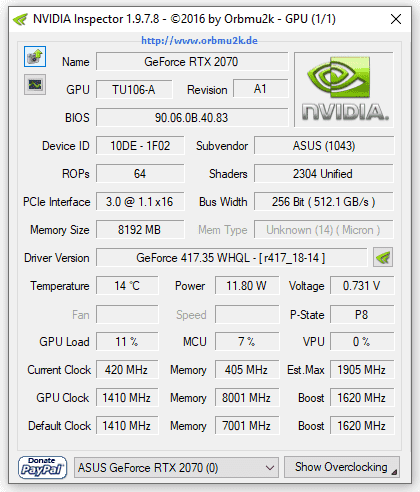Click the BIOS field 90.06.0B.40.83
Image resolution: width=420 pixels, height=492 pixels.
(x=192, y=118)
